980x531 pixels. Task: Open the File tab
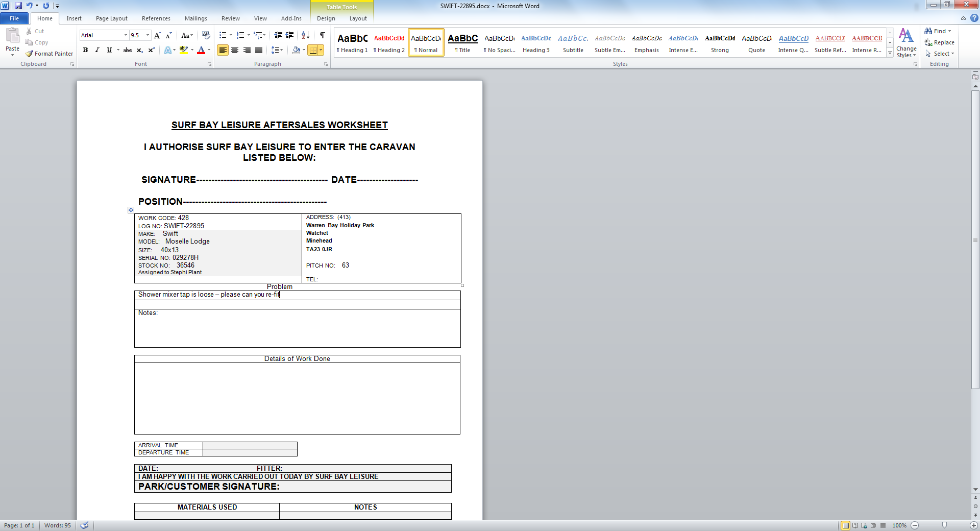point(14,18)
